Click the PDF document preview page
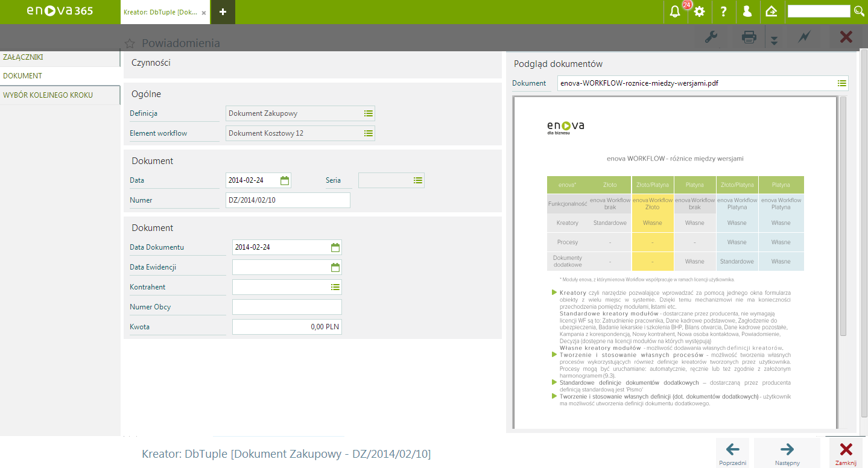868x468 pixels. 675,262
